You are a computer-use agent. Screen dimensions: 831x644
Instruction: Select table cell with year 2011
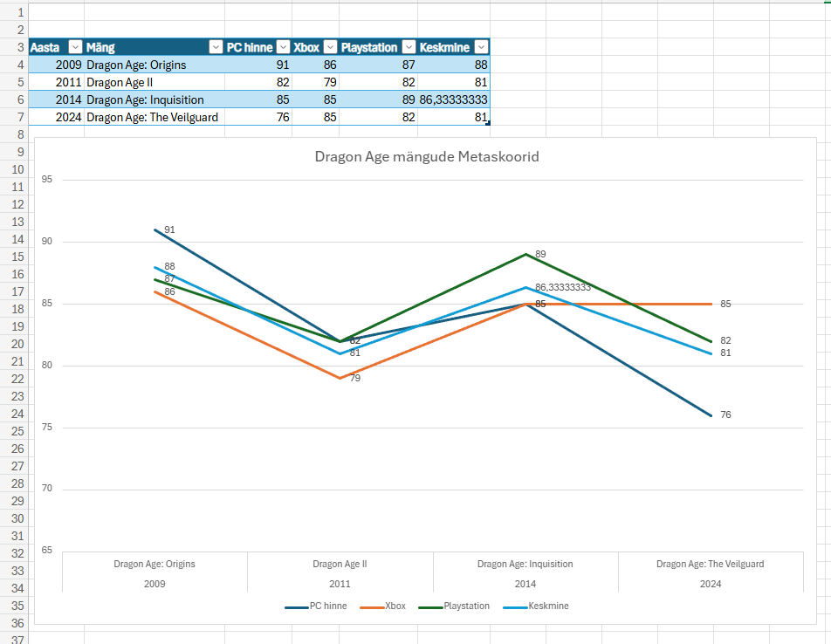tap(56, 82)
